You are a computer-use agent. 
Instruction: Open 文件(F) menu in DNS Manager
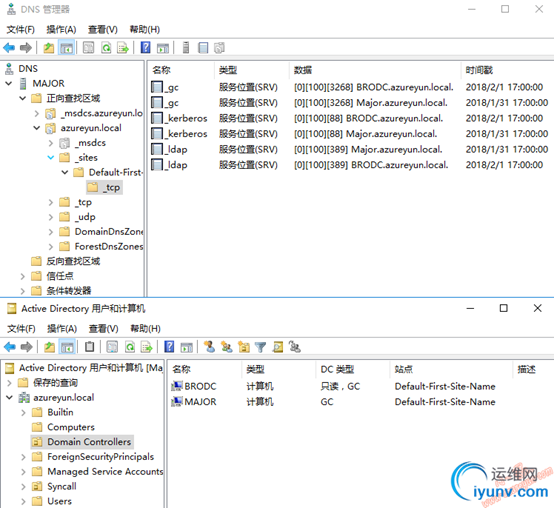point(20,29)
